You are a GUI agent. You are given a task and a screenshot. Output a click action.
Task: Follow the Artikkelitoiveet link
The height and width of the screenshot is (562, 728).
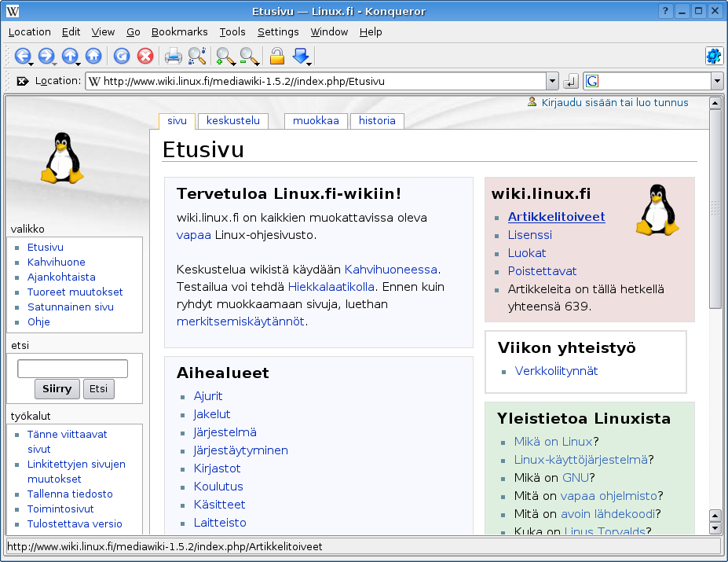pyautogui.click(x=556, y=217)
